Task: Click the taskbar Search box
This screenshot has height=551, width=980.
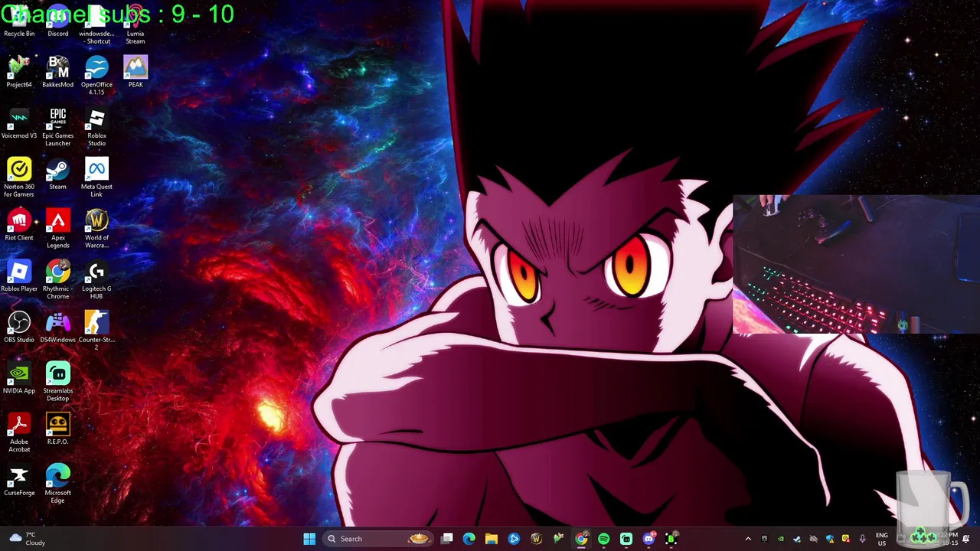Action: (x=379, y=539)
